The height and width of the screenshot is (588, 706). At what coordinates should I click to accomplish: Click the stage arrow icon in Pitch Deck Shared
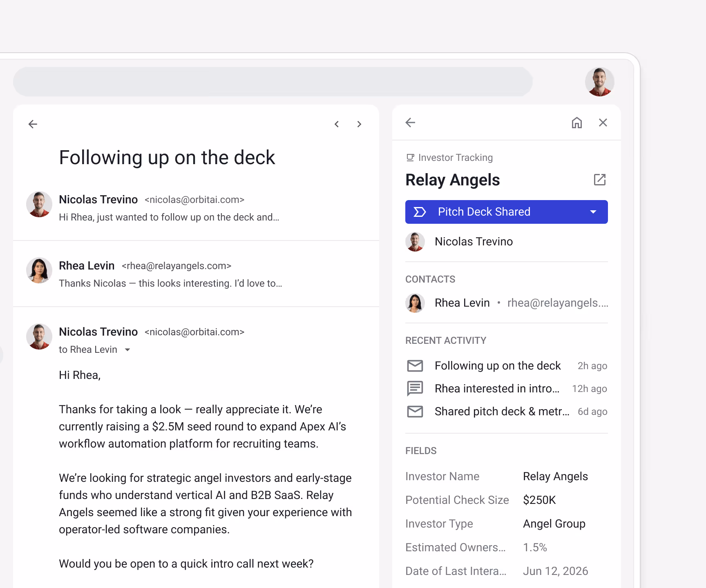point(420,212)
